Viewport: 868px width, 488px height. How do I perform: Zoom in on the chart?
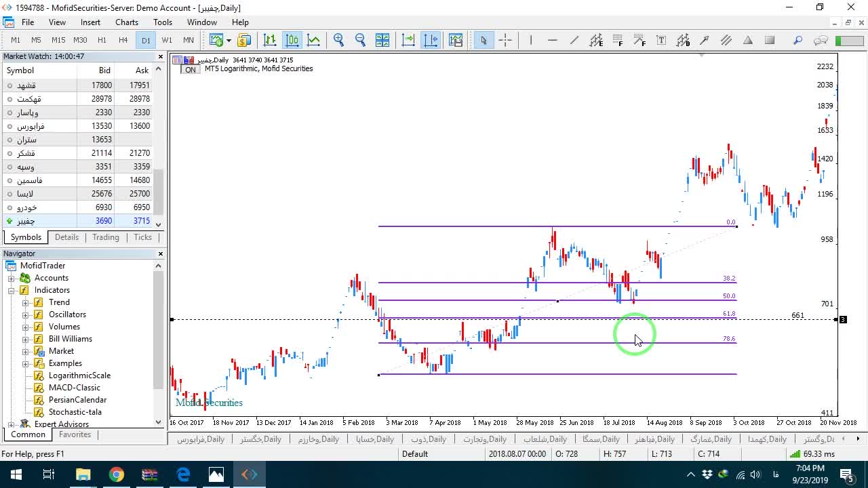pyautogui.click(x=339, y=40)
